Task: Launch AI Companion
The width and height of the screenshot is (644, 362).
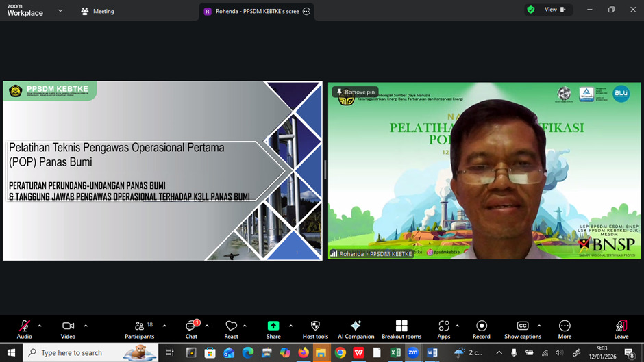Action: tap(356, 326)
